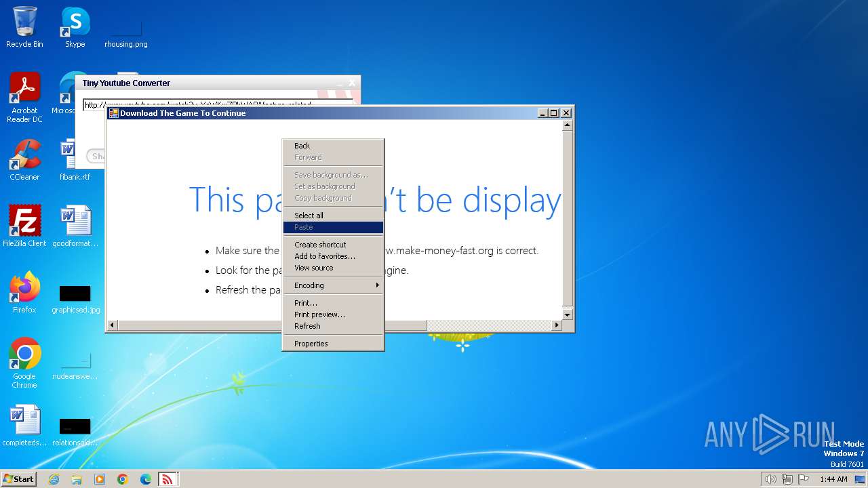The image size is (868, 488).
Task: Open the Firefox desktop shortcut
Action: click(x=24, y=293)
